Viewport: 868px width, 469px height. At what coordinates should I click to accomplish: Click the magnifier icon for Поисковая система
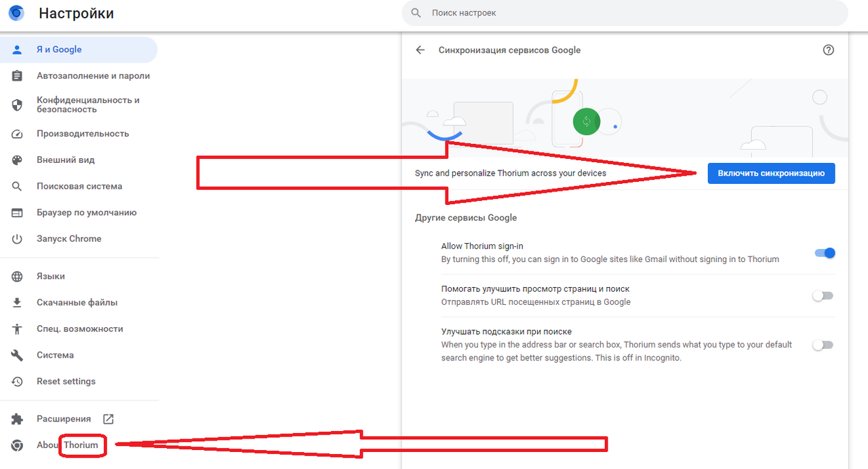tap(18, 186)
